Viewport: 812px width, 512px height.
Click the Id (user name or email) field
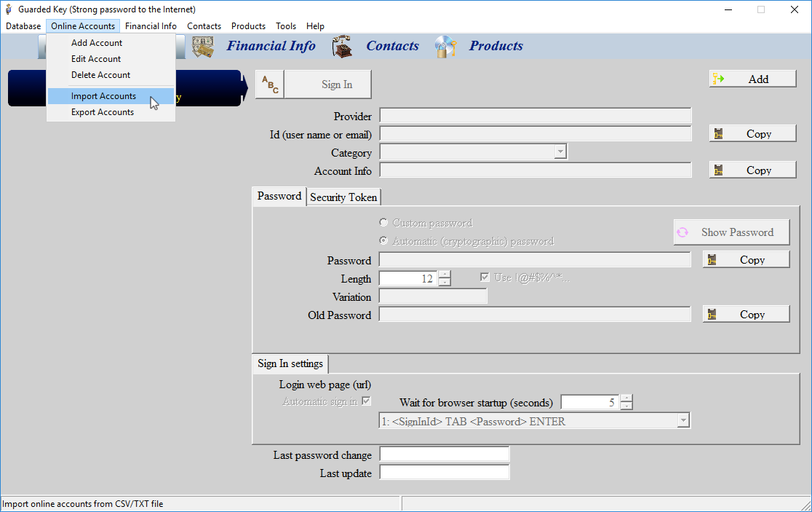pyautogui.click(x=536, y=134)
